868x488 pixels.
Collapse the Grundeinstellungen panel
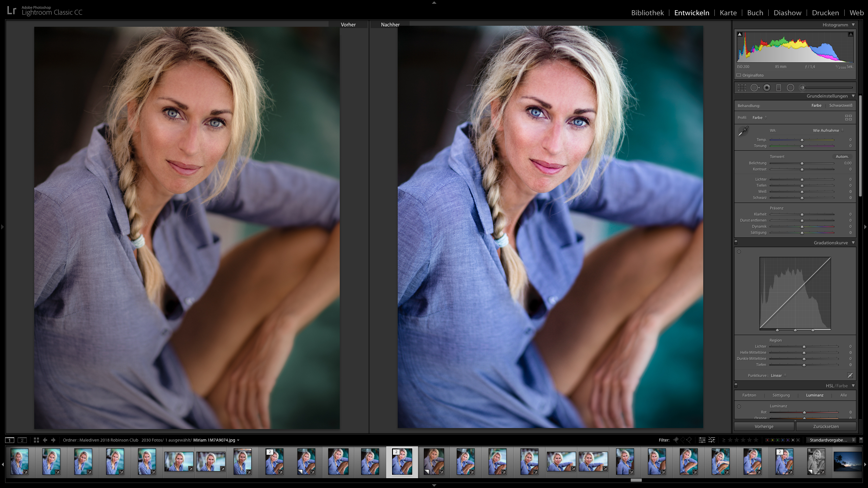[x=853, y=96]
